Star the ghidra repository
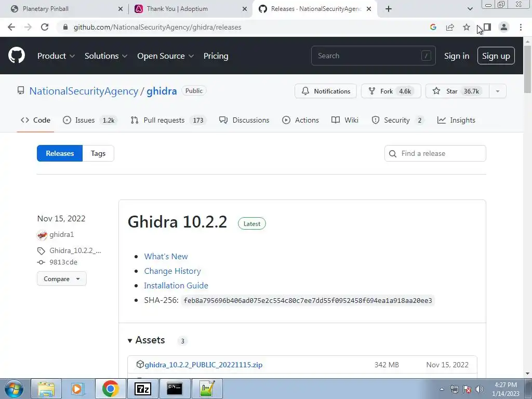 457,91
